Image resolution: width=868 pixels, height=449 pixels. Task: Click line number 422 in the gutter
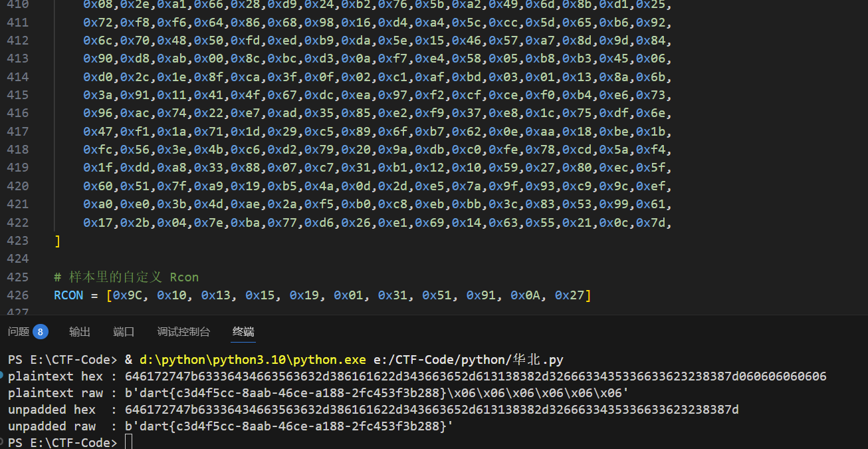point(17,222)
